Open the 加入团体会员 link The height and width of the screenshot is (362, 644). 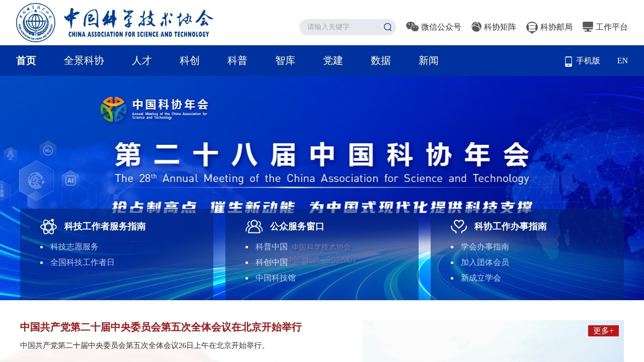coord(485,262)
